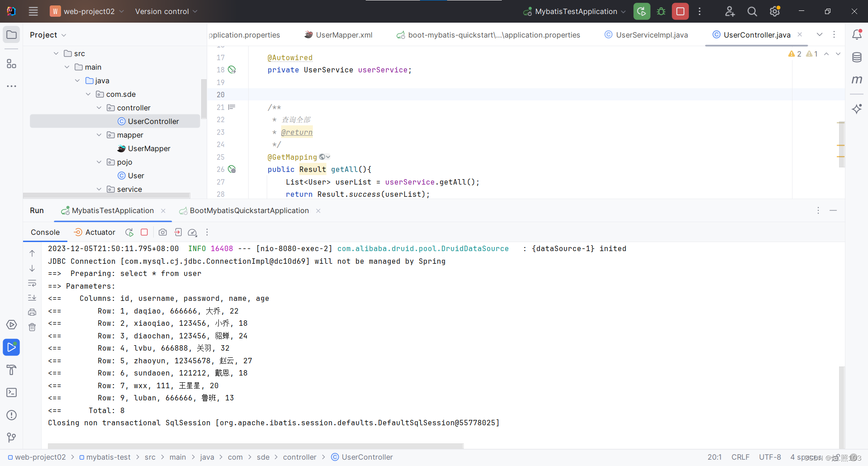Collapse the controller package

[x=99, y=108]
